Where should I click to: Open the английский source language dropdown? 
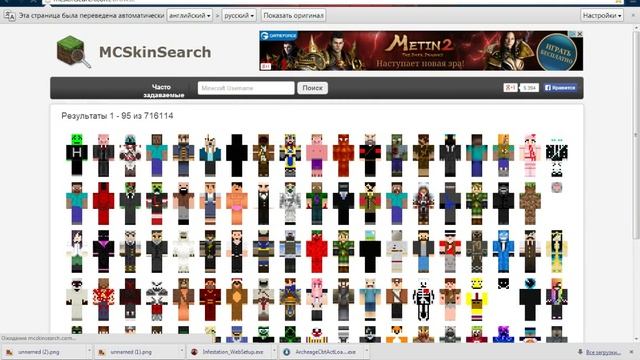tap(189, 16)
